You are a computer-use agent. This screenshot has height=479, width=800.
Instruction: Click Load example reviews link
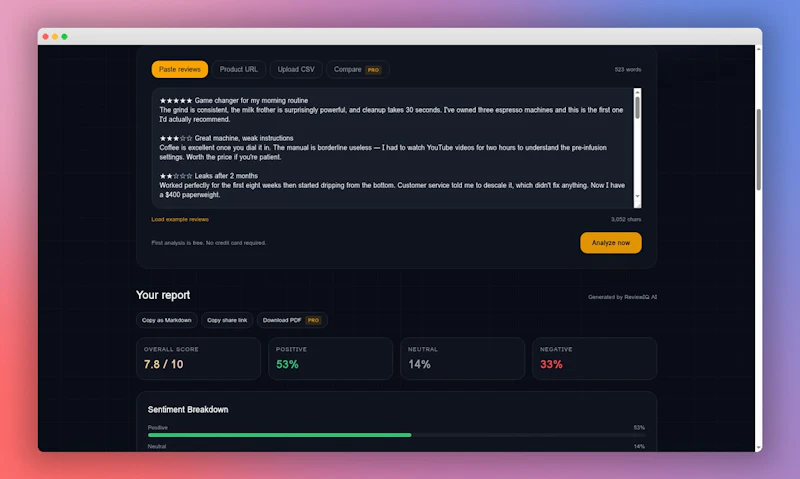point(180,219)
